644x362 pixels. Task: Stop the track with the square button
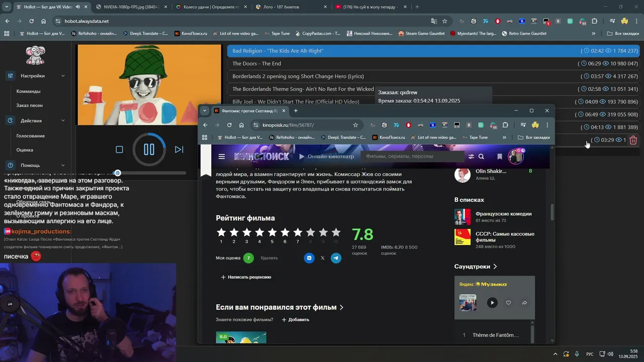119,149
